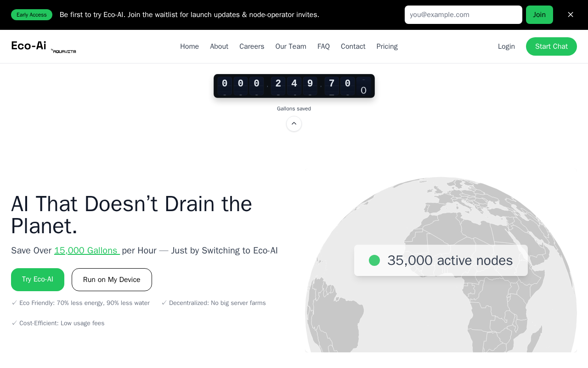588x368 pixels.
Task: Navigate to Our Team
Action: click(x=291, y=46)
